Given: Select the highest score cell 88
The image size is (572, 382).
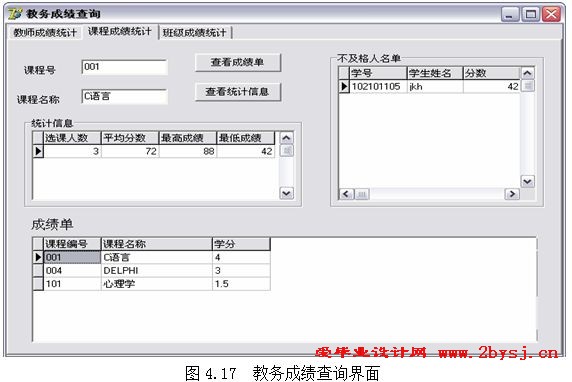Looking at the screenshot, I should 188,151.
